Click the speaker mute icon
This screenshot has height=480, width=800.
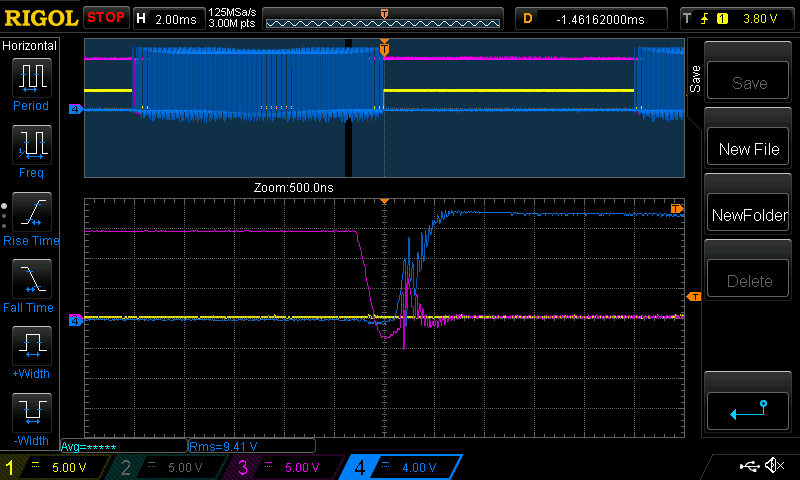tap(773, 466)
